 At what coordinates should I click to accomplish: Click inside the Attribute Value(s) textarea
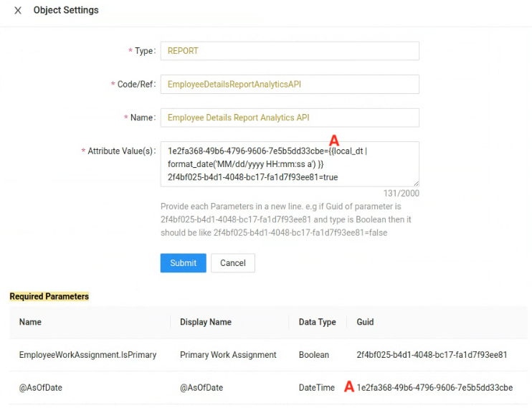pos(289,164)
